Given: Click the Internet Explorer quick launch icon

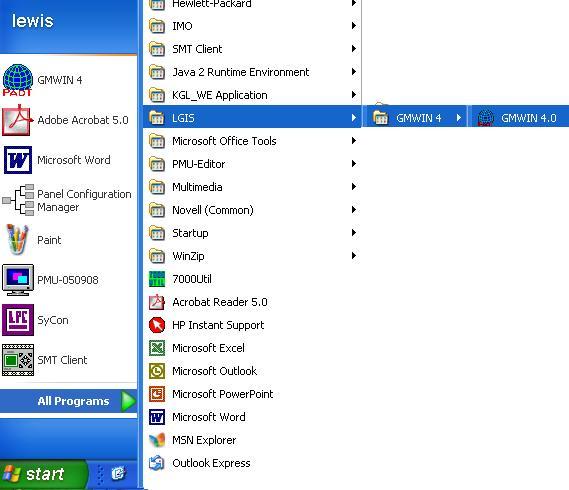Looking at the screenshot, I should [x=118, y=473].
